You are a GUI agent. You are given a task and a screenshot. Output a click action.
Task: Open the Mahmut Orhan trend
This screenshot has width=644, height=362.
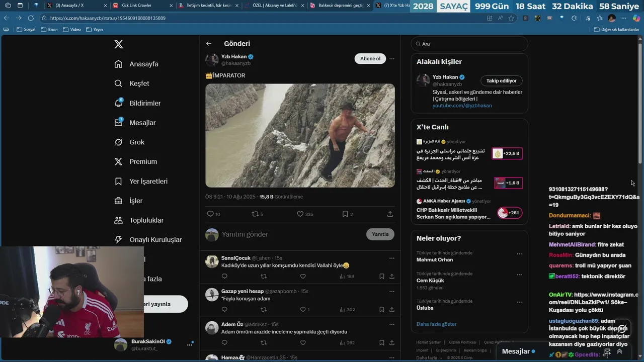(x=435, y=259)
